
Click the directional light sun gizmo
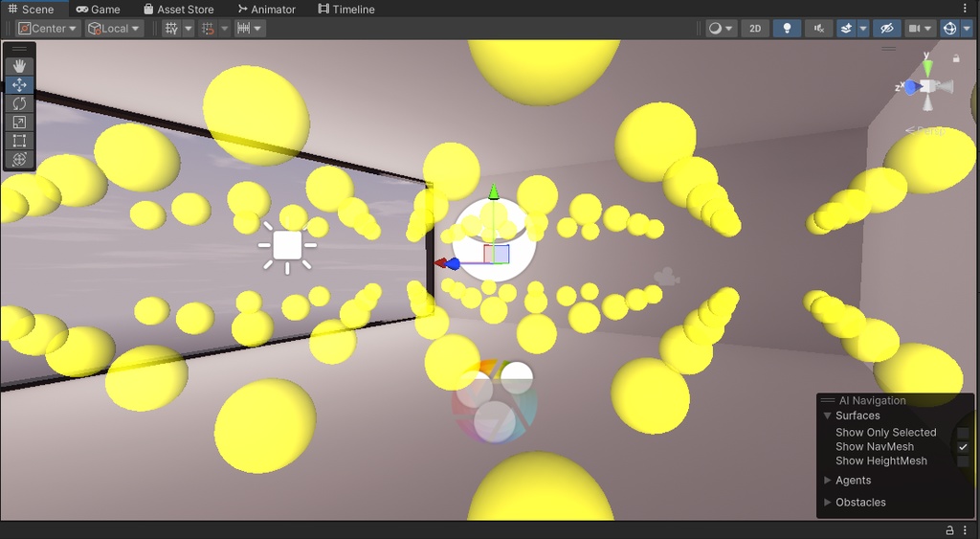coord(287,245)
